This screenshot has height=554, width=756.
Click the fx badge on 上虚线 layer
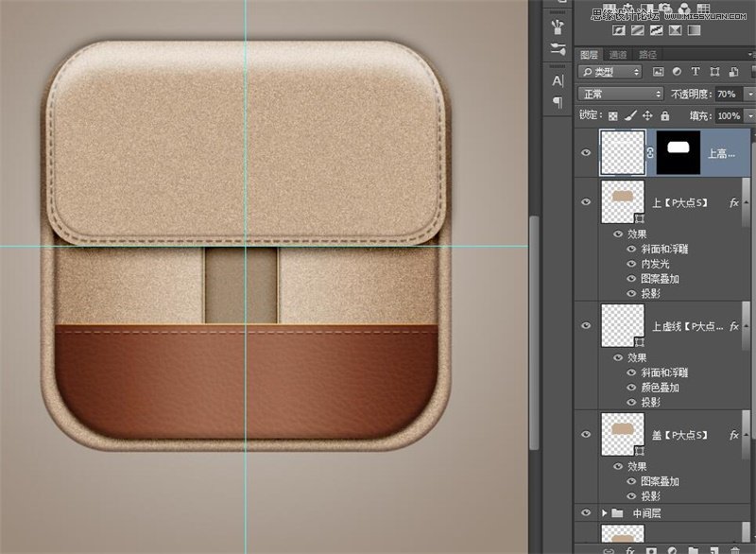[x=734, y=326]
